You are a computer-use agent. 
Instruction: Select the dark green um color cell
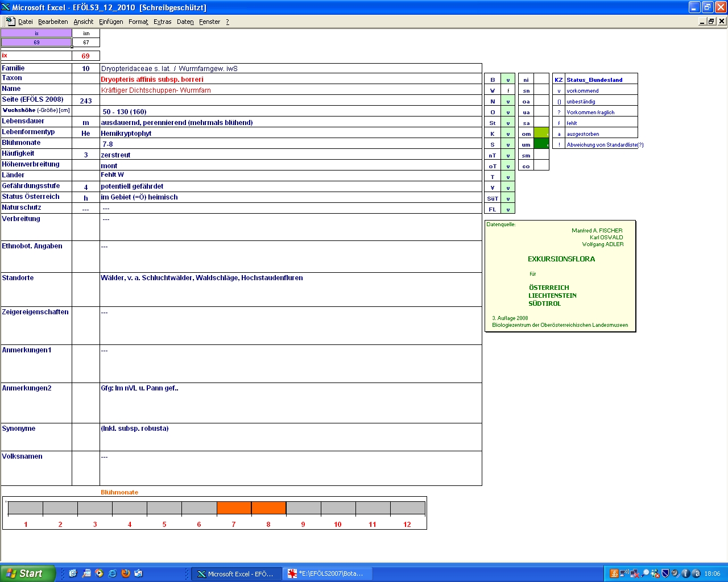tap(541, 144)
